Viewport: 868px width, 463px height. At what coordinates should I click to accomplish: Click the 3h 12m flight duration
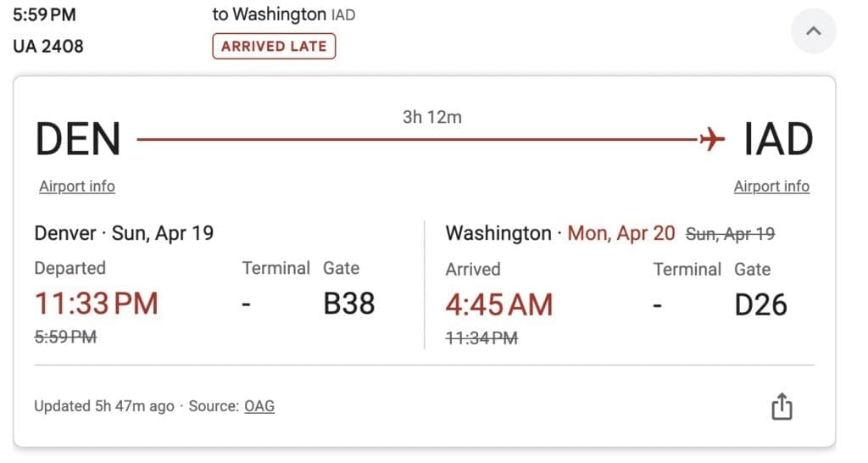(x=432, y=117)
